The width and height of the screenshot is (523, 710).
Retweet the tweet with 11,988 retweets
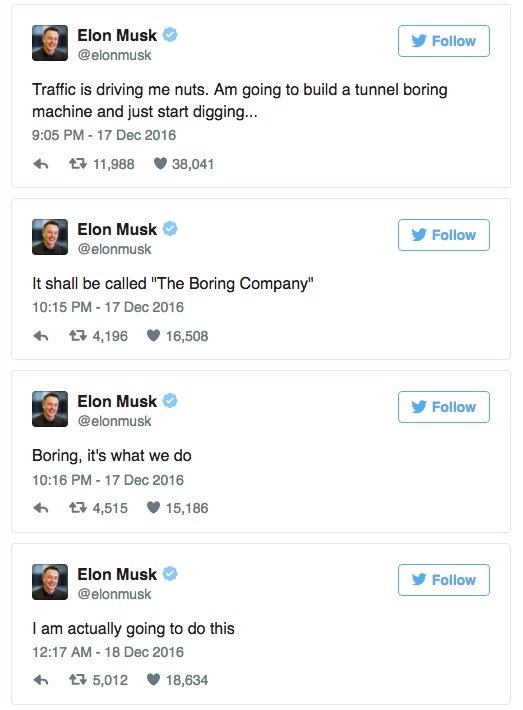(77, 163)
